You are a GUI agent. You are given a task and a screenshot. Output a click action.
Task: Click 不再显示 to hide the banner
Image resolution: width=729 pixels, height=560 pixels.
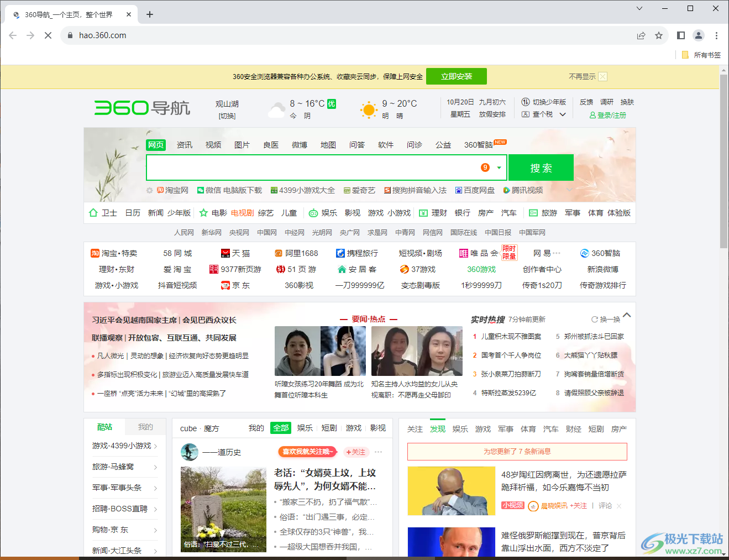(x=582, y=77)
